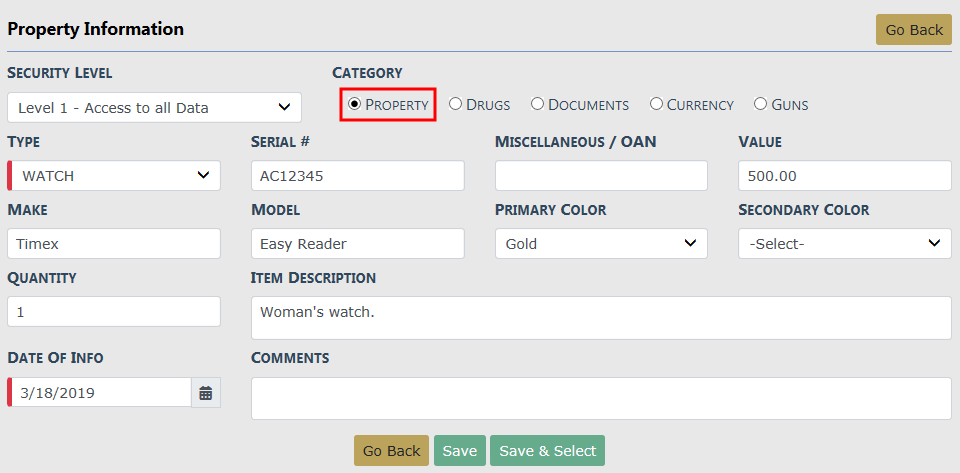Click into the Make field containing Timex
Screen dimensions: 960x473
click(x=113, y=244)
